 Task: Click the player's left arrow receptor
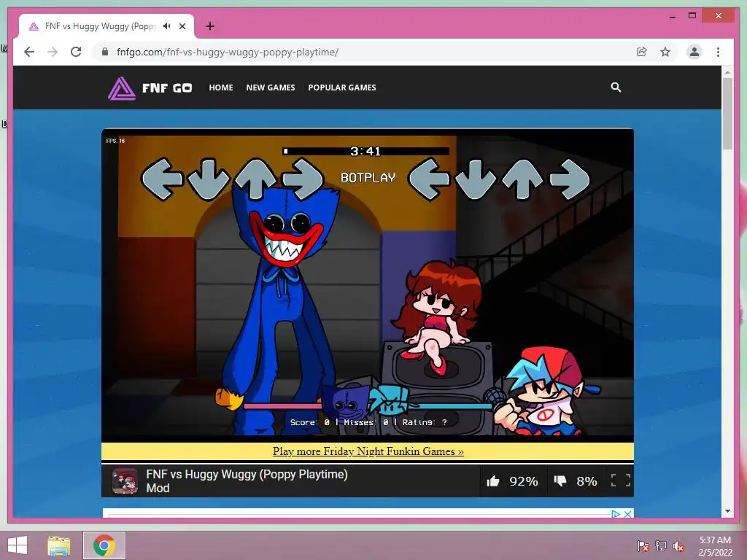coord(429,179)
